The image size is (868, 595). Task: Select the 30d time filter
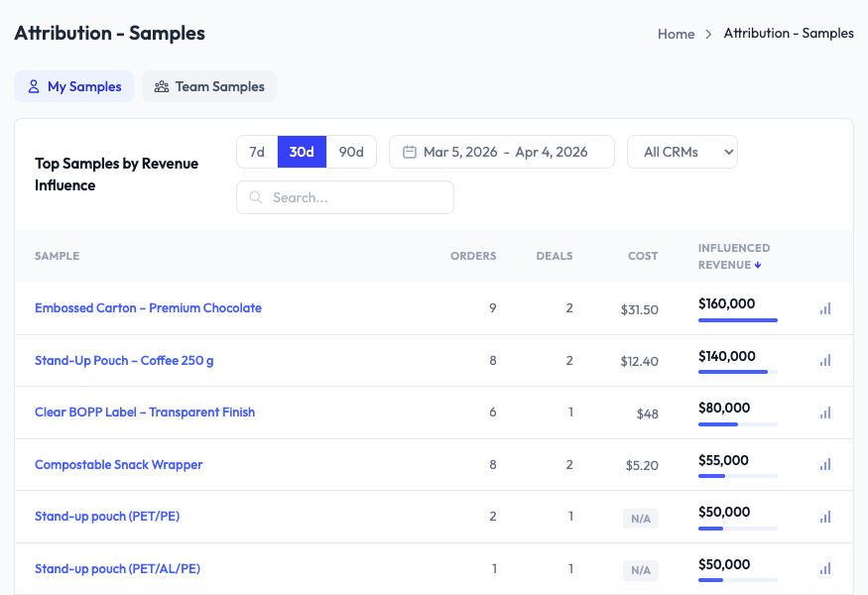click(x=304, y=152)
